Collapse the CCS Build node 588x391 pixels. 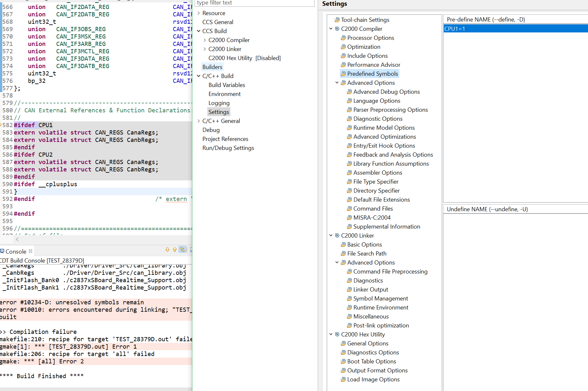pos(199,31)
